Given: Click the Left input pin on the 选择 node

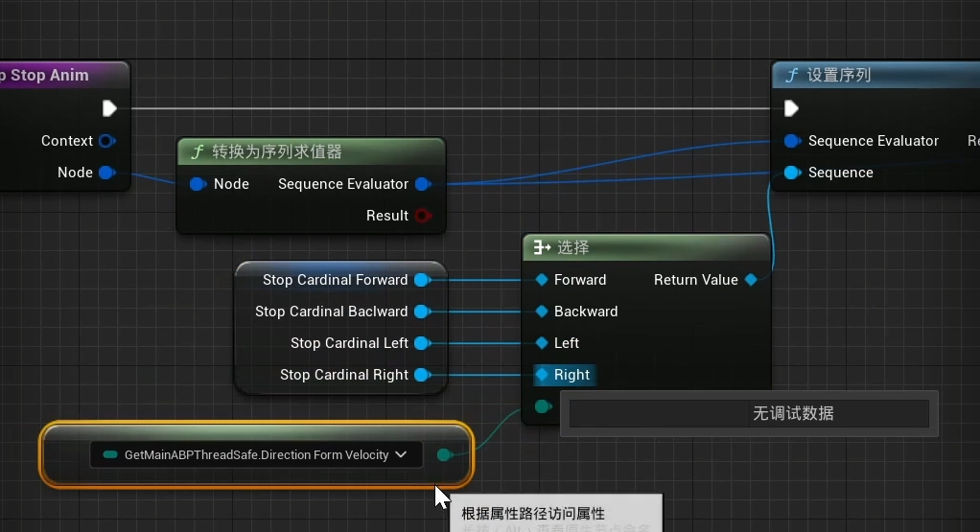Looking at the screenshot, I should (542, 343).
